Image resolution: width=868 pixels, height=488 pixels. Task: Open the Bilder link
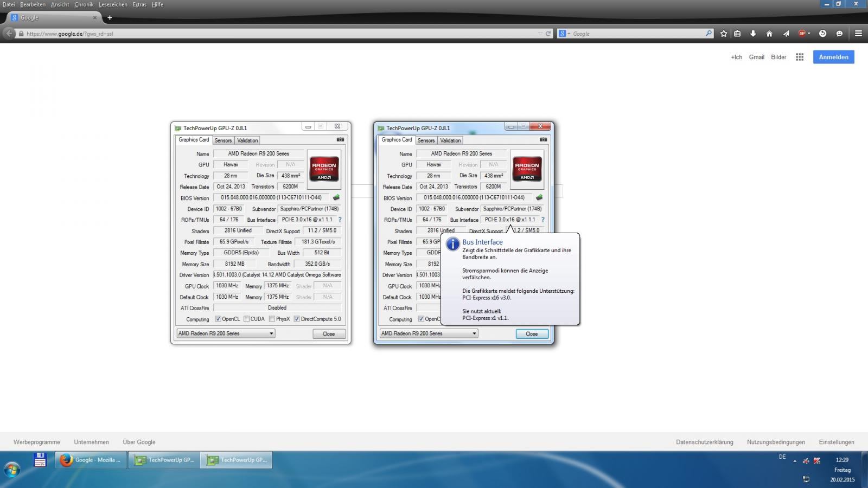pos(778,57)
